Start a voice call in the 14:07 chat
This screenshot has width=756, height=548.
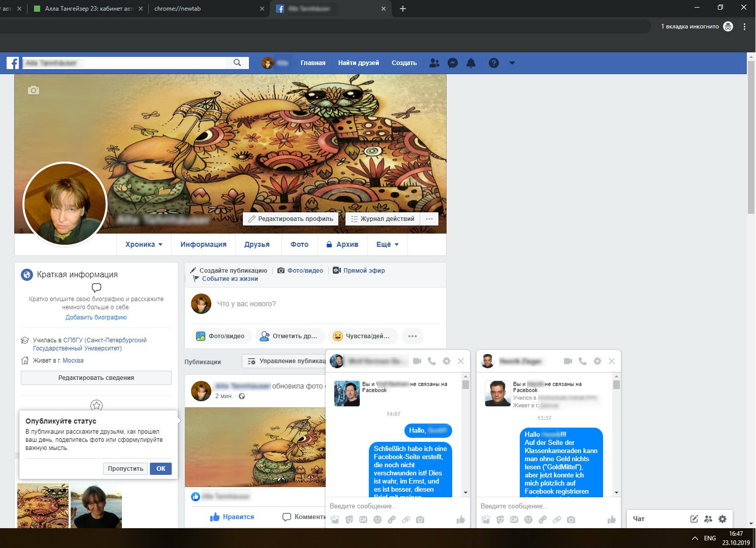pos(432,361)
